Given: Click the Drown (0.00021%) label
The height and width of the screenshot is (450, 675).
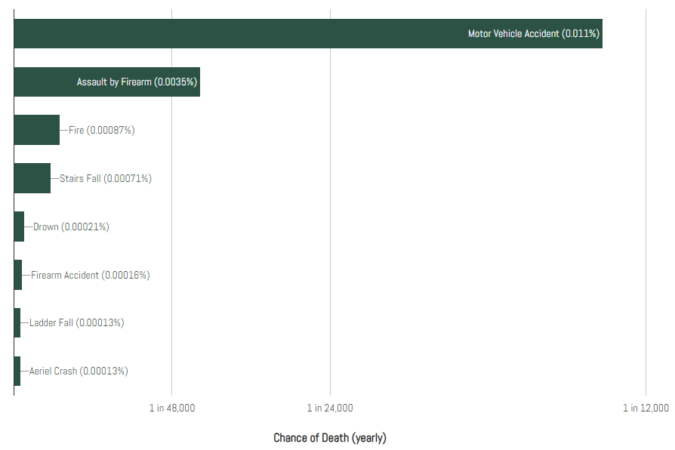Looking at the screenshot, I should 71,227.
